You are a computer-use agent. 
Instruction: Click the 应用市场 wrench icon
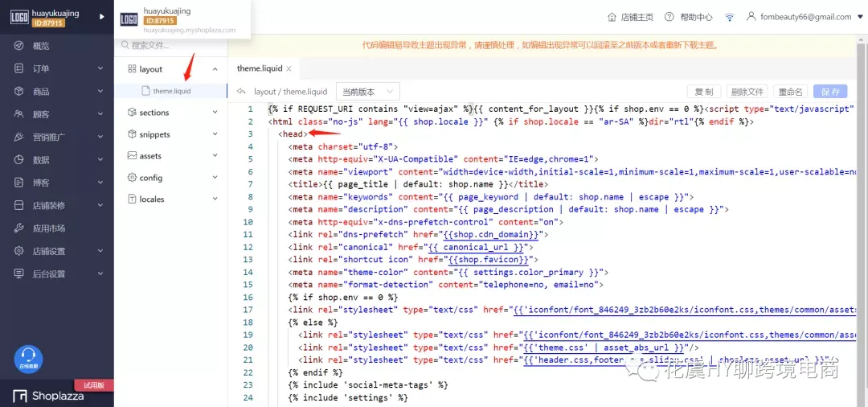19,228
